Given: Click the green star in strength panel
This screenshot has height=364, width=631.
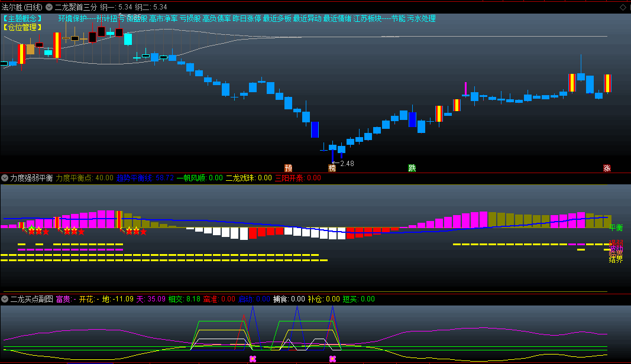Looking at the screenshot, I should tap(31, 229).
